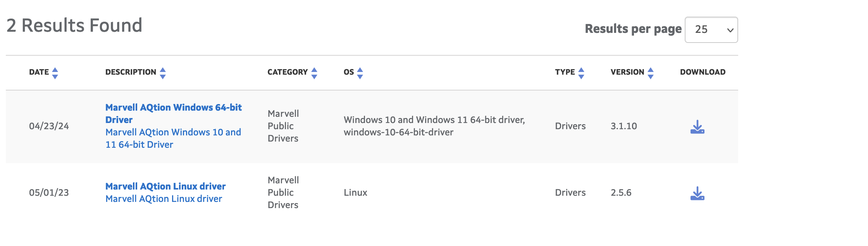Select the 04/23/24 date cell

49,126
